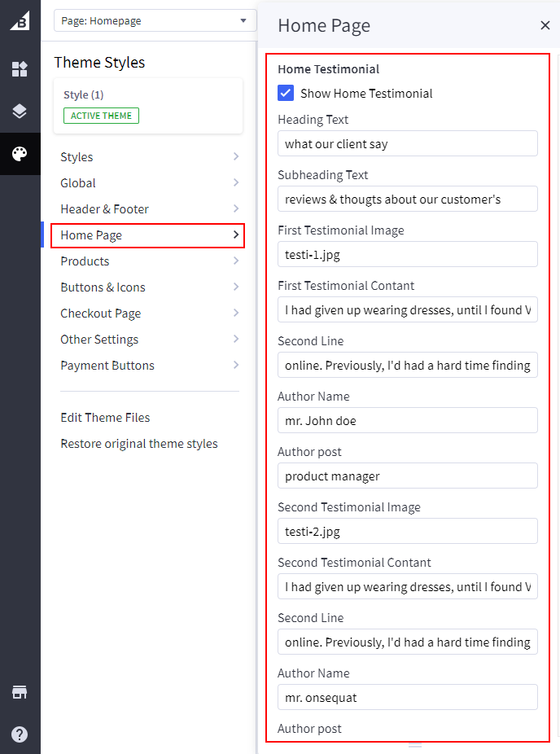Open the Page: Homepage dropdown
The image size is (560, 754).
[154, 21]
